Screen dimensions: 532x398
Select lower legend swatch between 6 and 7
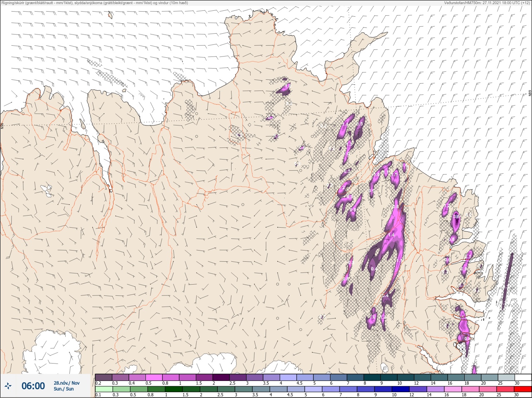pyautogui.click(x=331, y=389)
